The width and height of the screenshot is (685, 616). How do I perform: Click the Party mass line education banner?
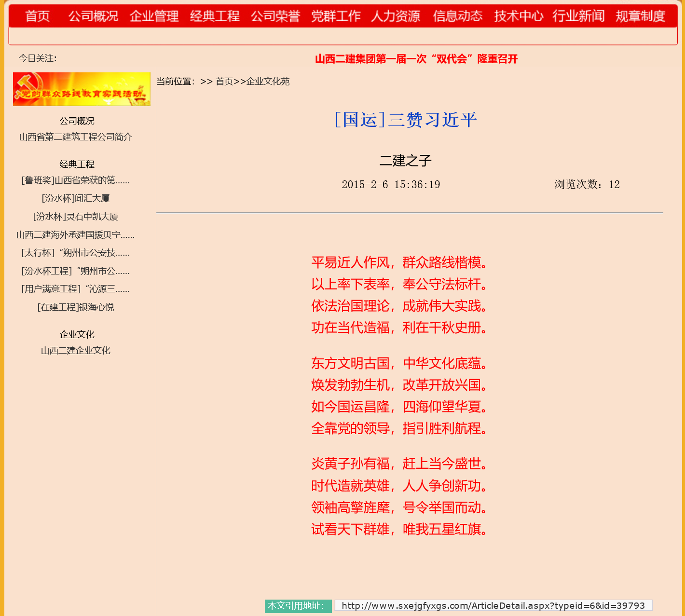tap(82, 89)
